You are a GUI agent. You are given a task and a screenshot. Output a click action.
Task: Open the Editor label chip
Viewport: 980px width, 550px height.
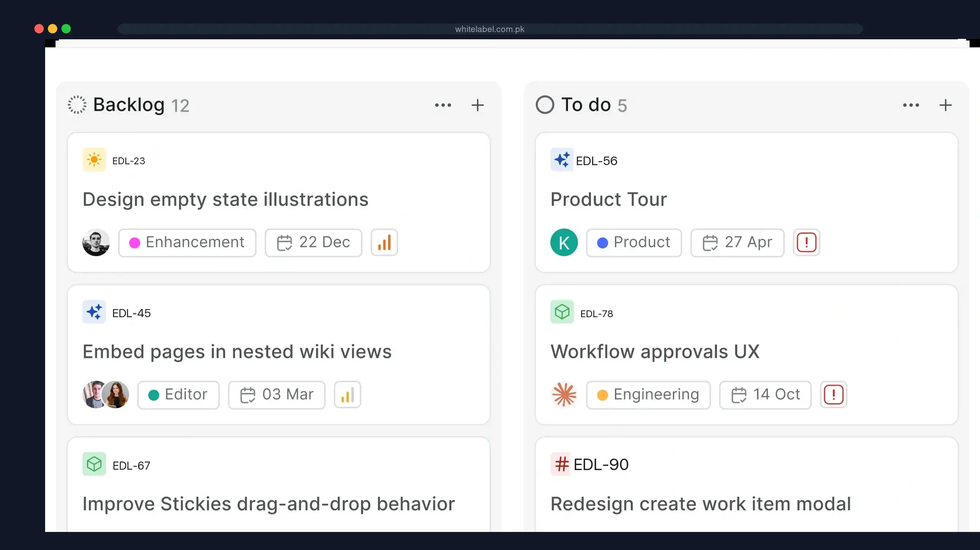coord(178,395)
